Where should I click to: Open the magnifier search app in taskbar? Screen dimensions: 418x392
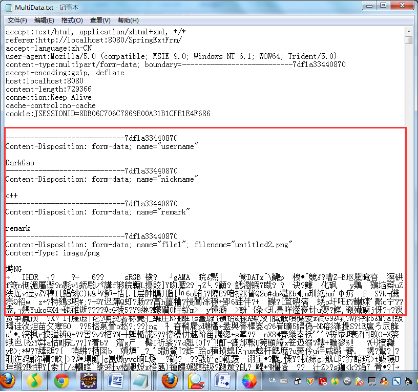(x=196, y=381)
